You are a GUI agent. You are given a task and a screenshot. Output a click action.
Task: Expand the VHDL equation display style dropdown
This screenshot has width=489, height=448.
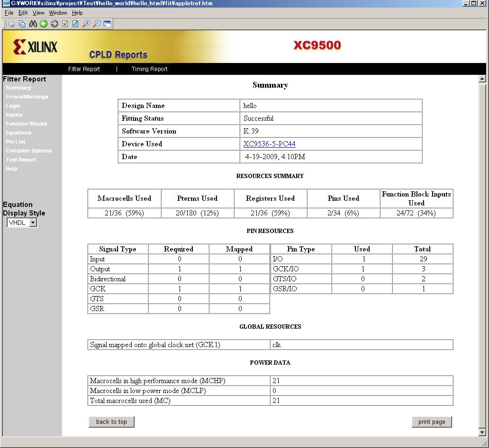33,223
